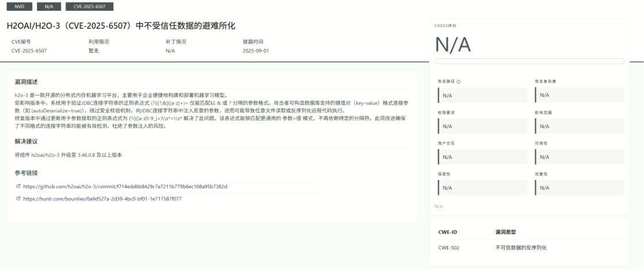Click the 保密性 N/A value box

pos(482,187)
